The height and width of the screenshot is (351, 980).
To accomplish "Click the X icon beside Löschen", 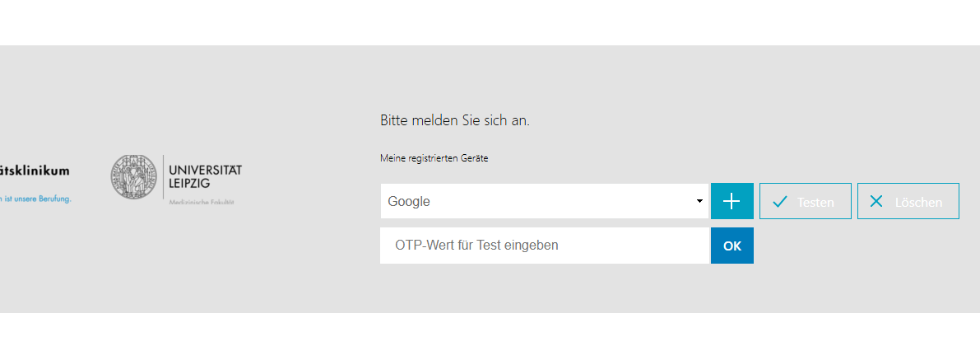I will [x=876, y=202].
